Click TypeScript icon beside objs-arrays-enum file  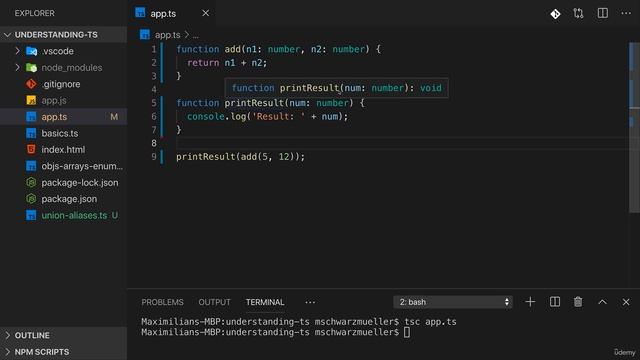[x=31, y=166]
